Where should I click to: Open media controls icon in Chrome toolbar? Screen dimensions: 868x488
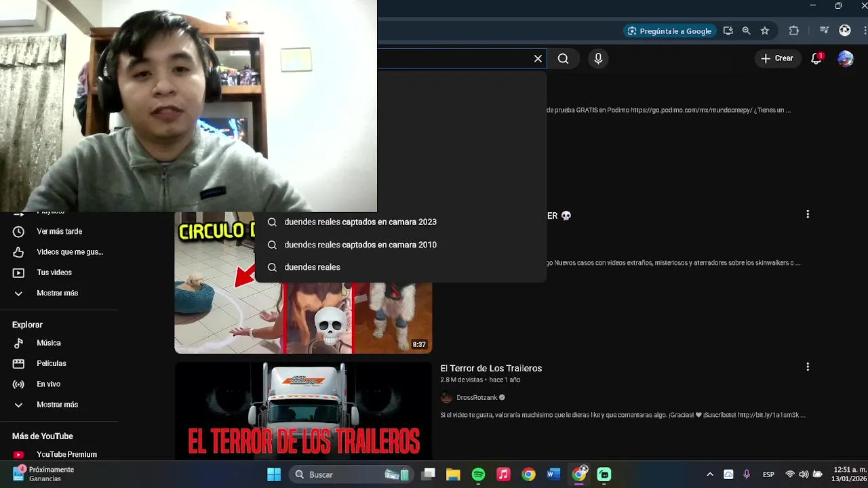point(824,30)
